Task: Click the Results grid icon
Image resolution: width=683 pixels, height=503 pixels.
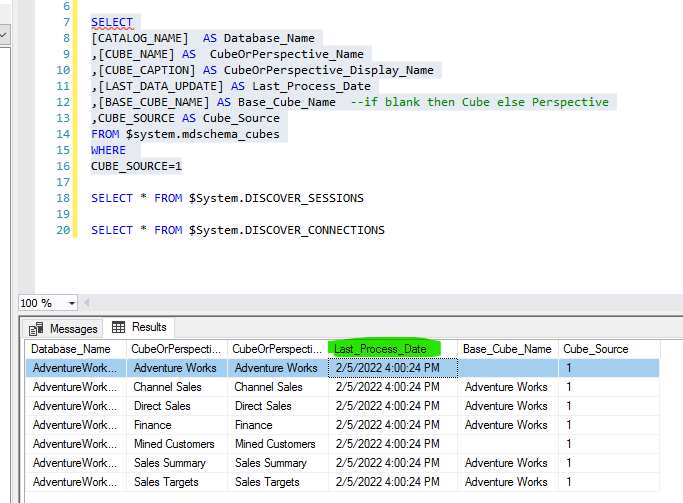Action: click(118, 327)
